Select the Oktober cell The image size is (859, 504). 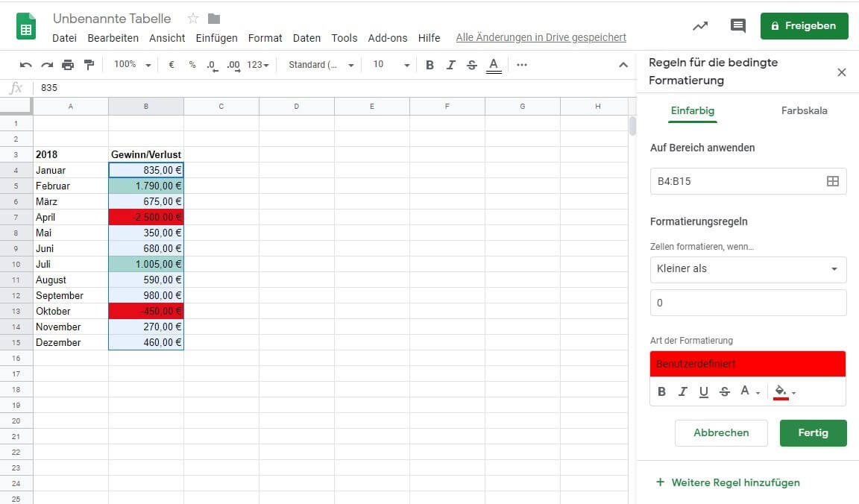(x=71, y=311)
